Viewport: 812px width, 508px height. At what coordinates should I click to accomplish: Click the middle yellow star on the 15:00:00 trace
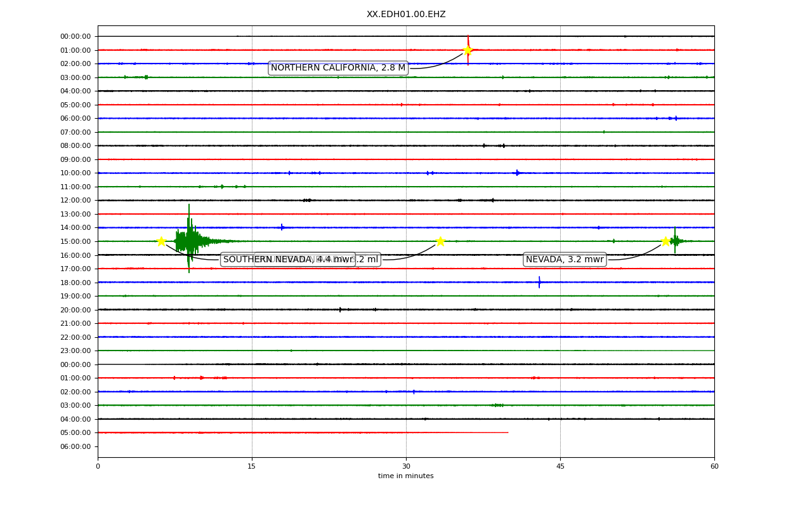coord(440,241)
